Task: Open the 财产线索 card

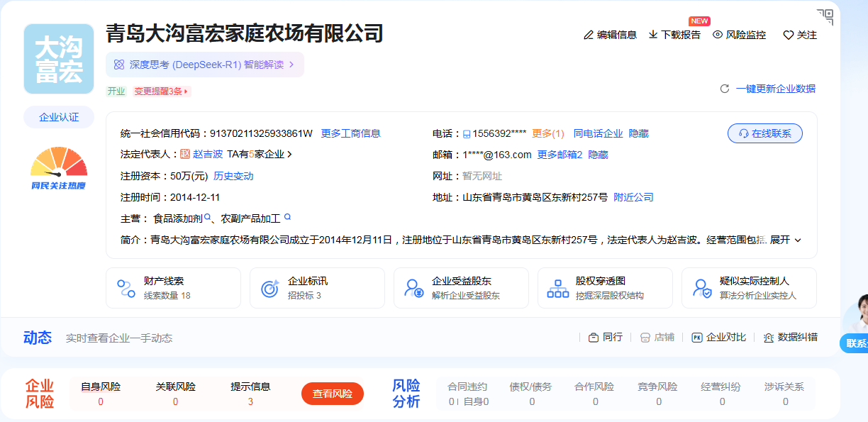Action: point(173,288)
